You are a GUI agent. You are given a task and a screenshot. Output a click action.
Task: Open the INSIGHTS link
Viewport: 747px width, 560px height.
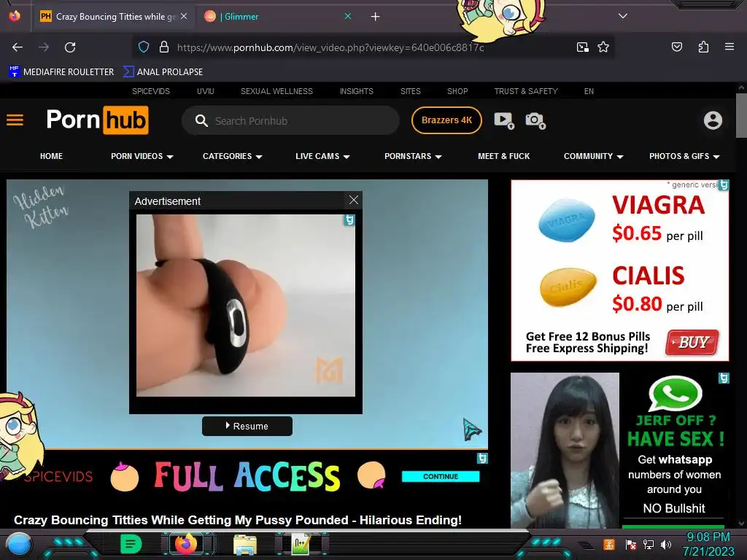point(356,91)
